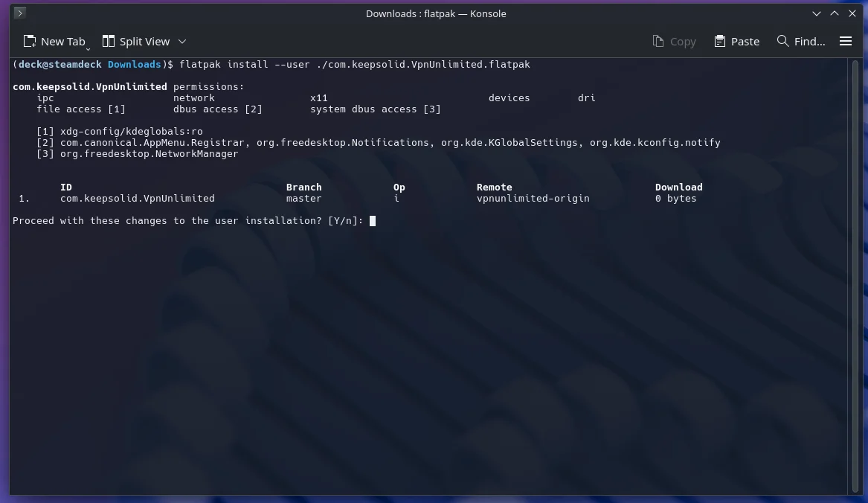The image size is (868, 503).
Task: Click 'org.freedesktop.NetworkManager' text
Action: pyautogui.click(x=150, y=153)
